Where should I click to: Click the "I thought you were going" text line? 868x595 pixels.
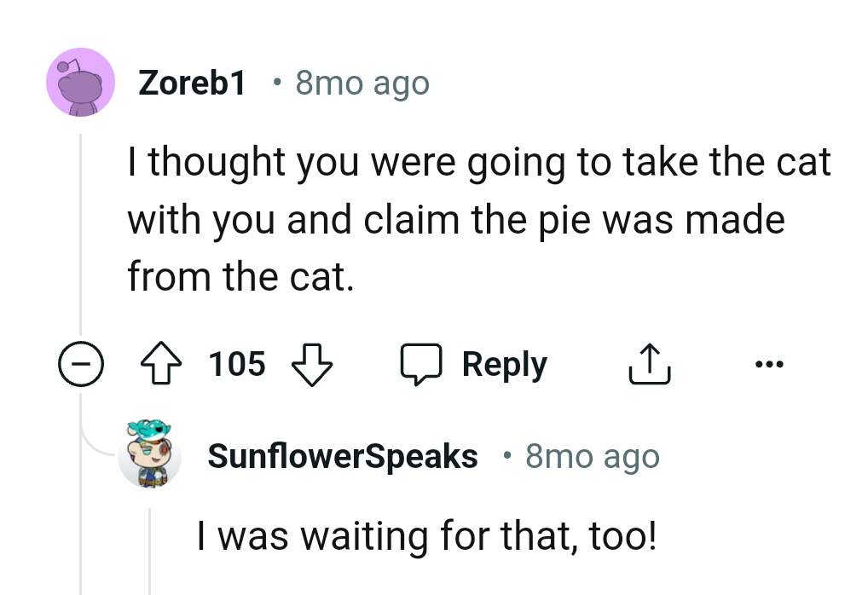(x=478, y=161)
